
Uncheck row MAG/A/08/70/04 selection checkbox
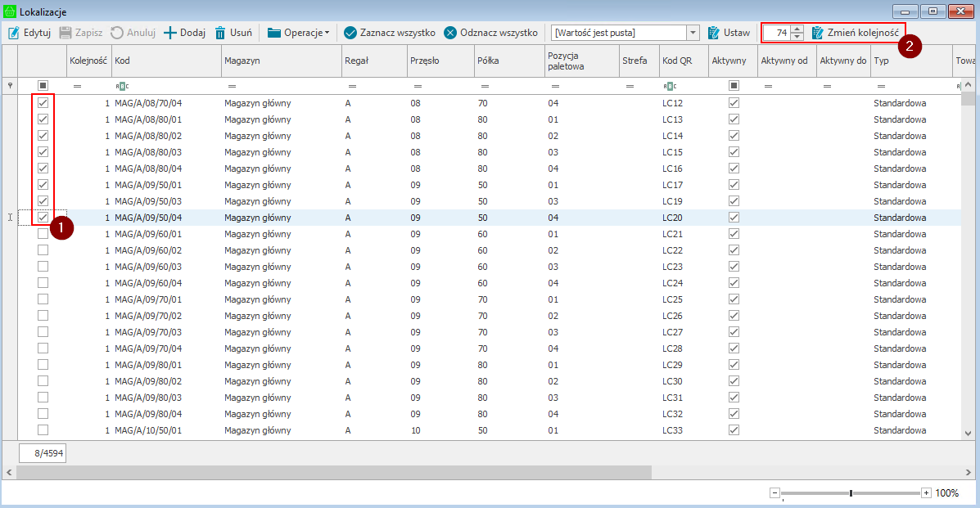43,103
